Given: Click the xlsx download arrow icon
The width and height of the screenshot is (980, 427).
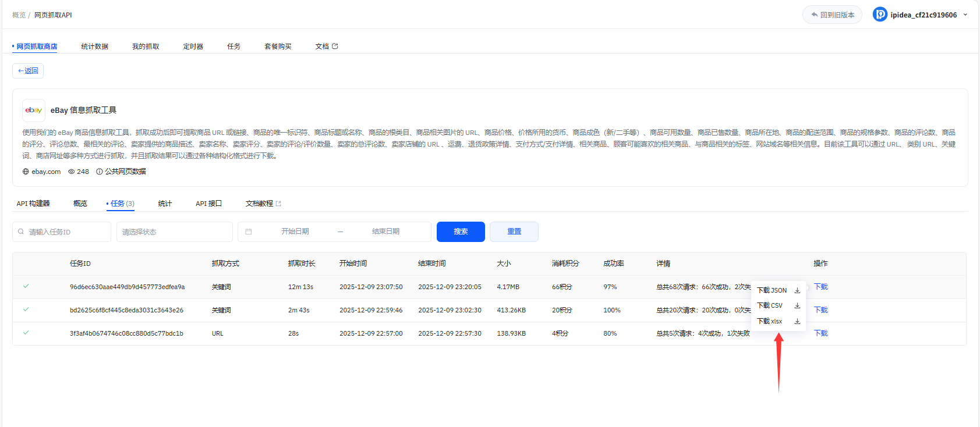Looking at the screenshot, I should (x=797, y=321).
